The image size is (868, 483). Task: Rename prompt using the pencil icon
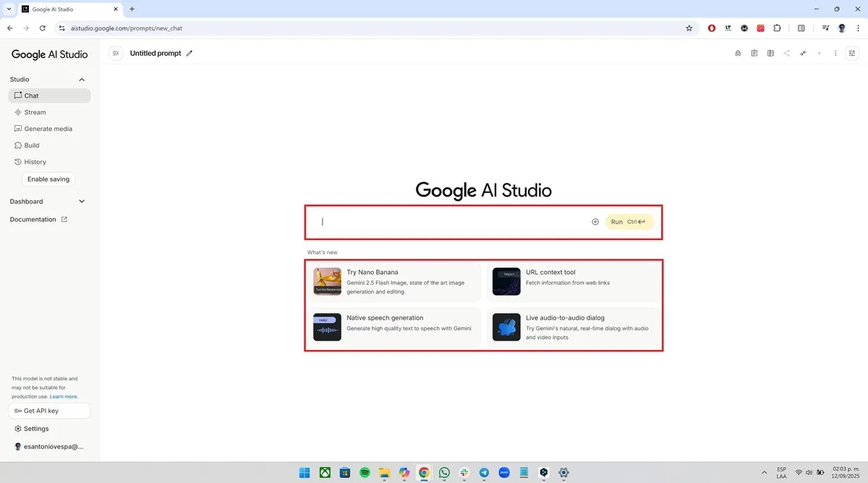tap(189, 53)
